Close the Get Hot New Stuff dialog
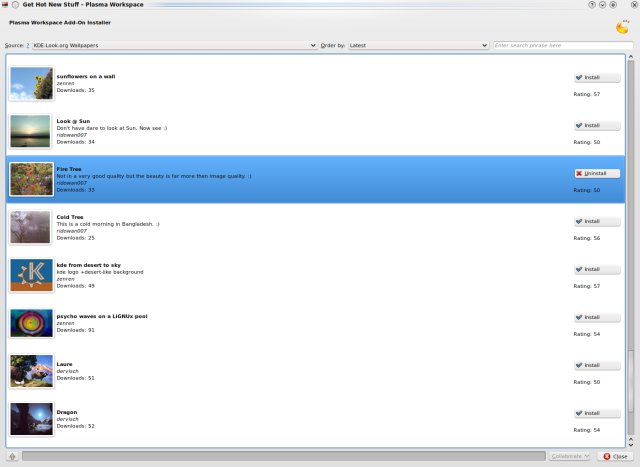 pyautogui.click(x=616, y=456)
